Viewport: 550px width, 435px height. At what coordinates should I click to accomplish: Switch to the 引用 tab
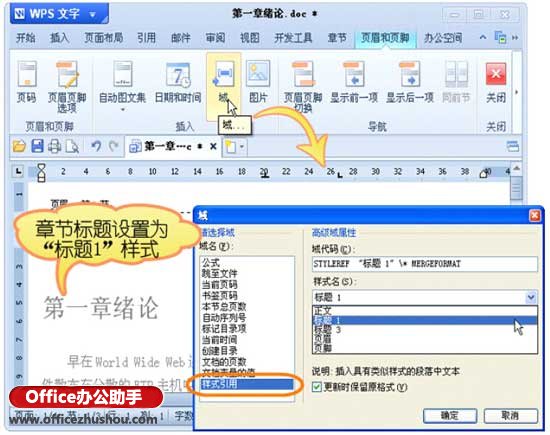[x=146, y=38]
